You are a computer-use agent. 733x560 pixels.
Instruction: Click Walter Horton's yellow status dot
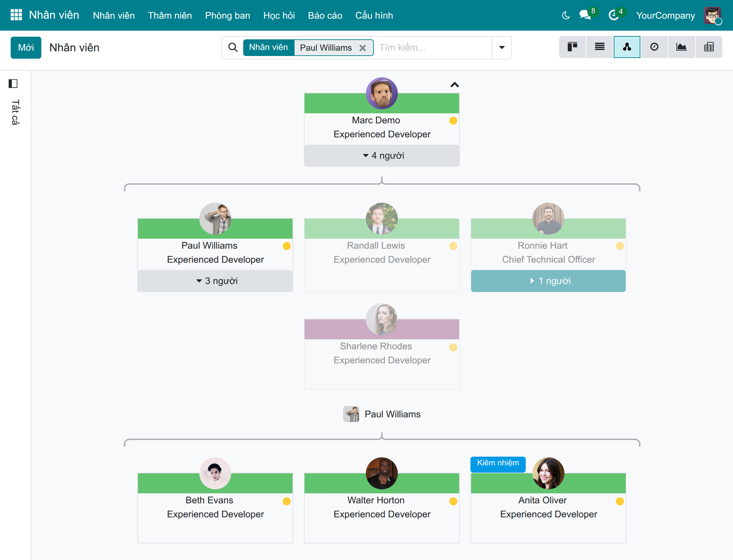tap(453, 501)
